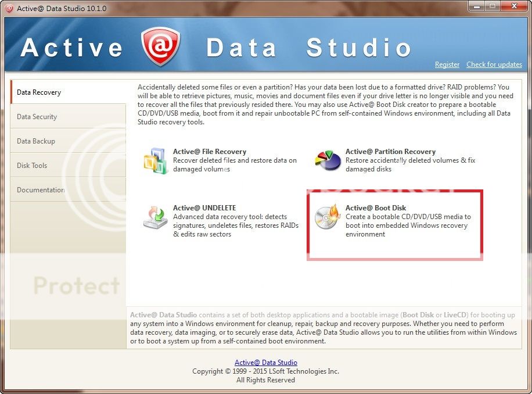532x394 pixels.
Task: Open the Data Backup tab
Action: (x=68, y=141)
